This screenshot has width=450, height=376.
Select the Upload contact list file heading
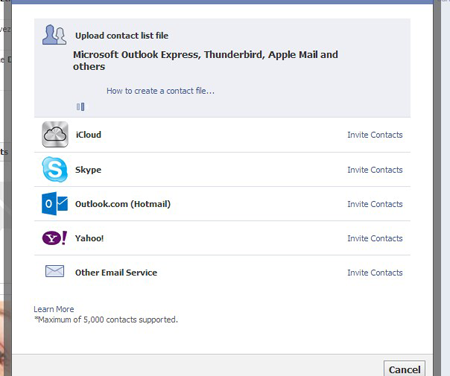point(122,36)
